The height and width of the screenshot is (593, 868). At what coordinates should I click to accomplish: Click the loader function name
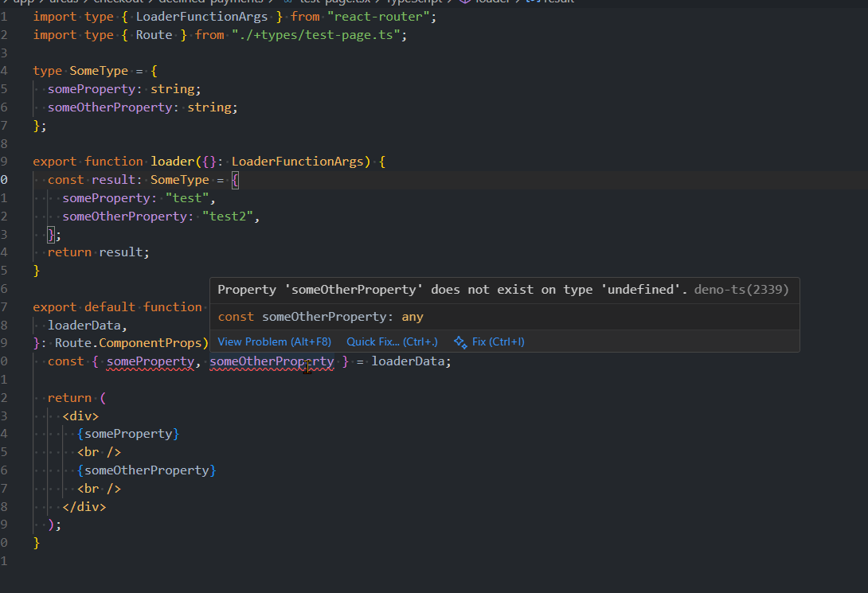pos(172,162)
